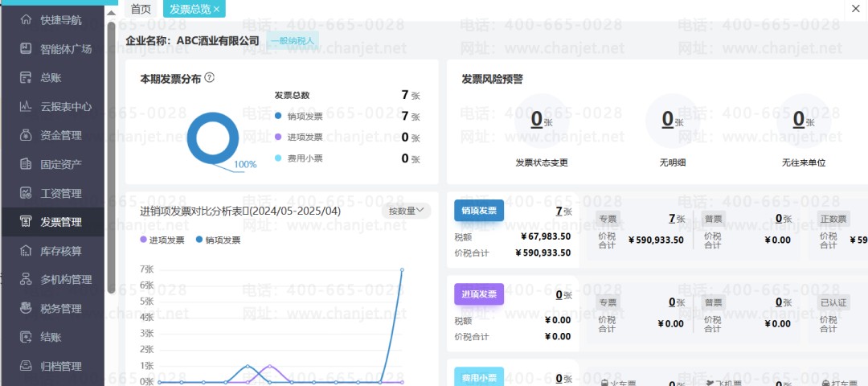Close the 发票总览 tab
868x386 pixels.
click(216, 9)
